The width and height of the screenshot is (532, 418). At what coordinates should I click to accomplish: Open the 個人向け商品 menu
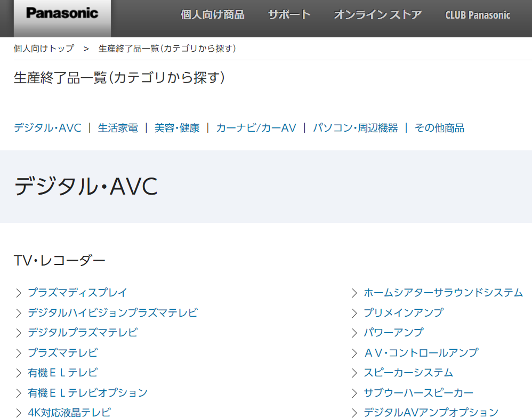[212, 15]
